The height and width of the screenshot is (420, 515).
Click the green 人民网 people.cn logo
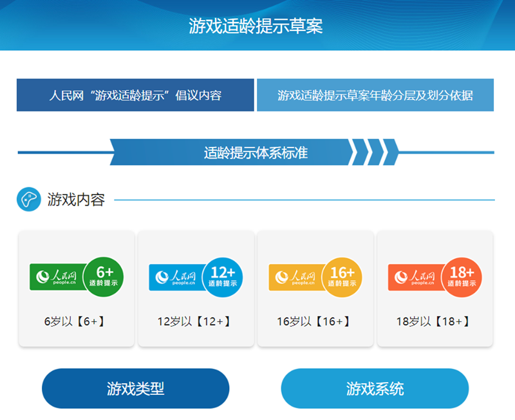pos(57,277)
